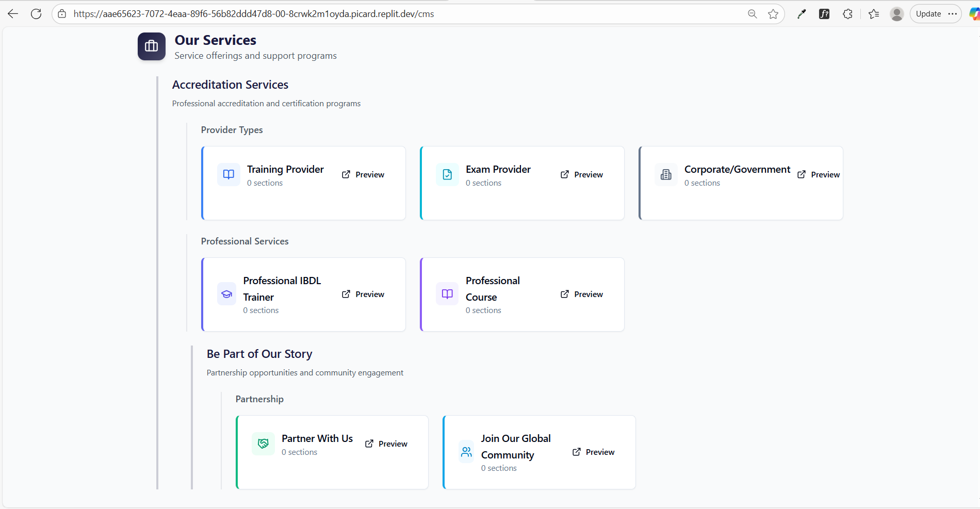980x509 pixels.
Task: Preview the Training Provider page
Action: (x=363, y=175)
